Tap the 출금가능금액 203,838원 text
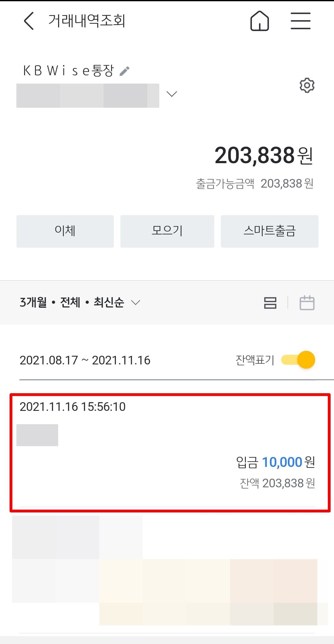 (x=255, y=184)
